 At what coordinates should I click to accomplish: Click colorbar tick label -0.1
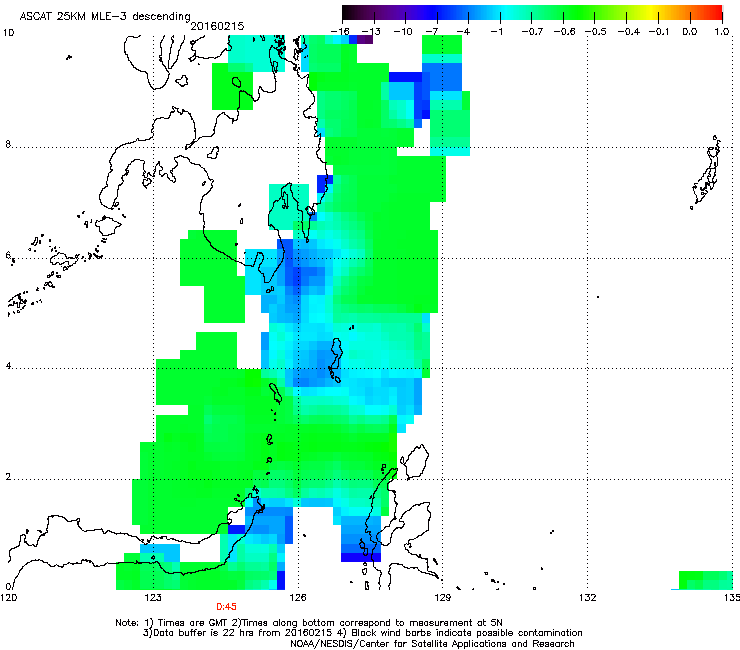(659, 32)
